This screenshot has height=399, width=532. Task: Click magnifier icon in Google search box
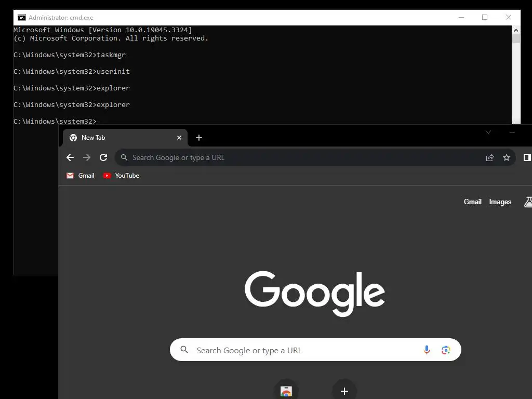coord(184,350)
